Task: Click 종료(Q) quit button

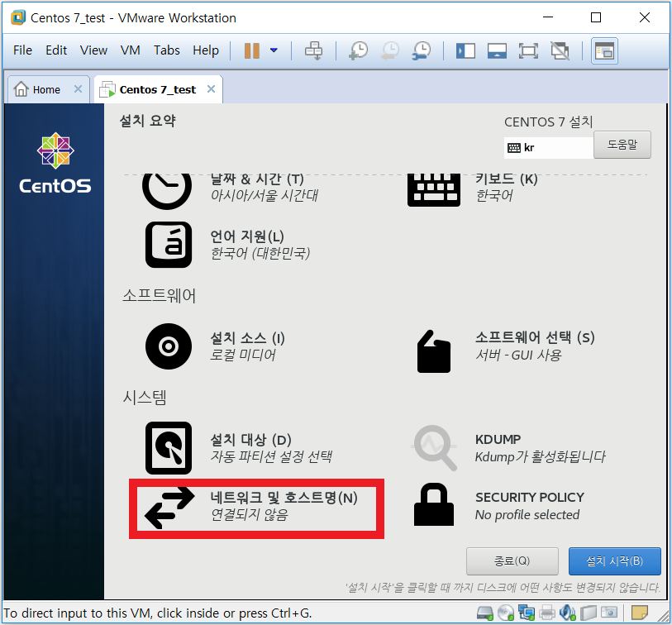Action: click(x=512, y=561)
